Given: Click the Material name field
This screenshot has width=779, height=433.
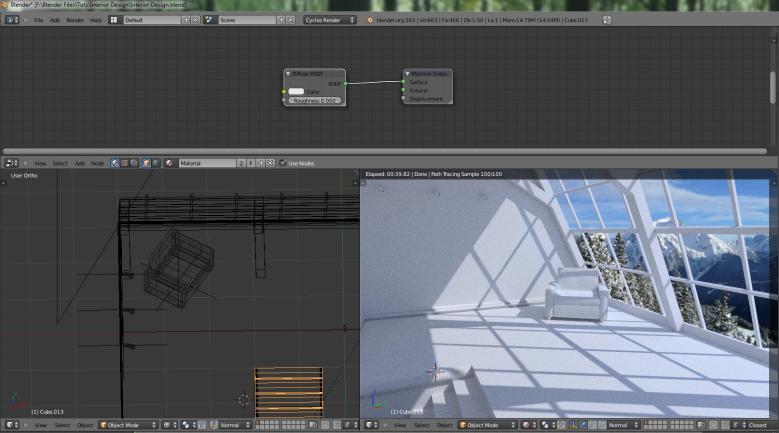Looking at the screenshot, I should 205,163.
